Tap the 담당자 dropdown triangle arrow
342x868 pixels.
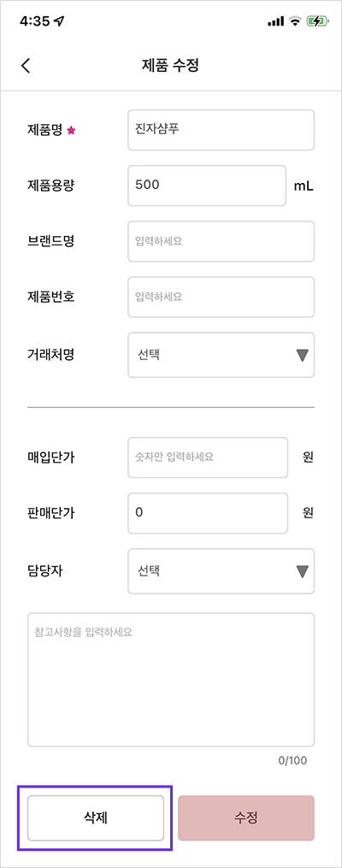point(302,572)
